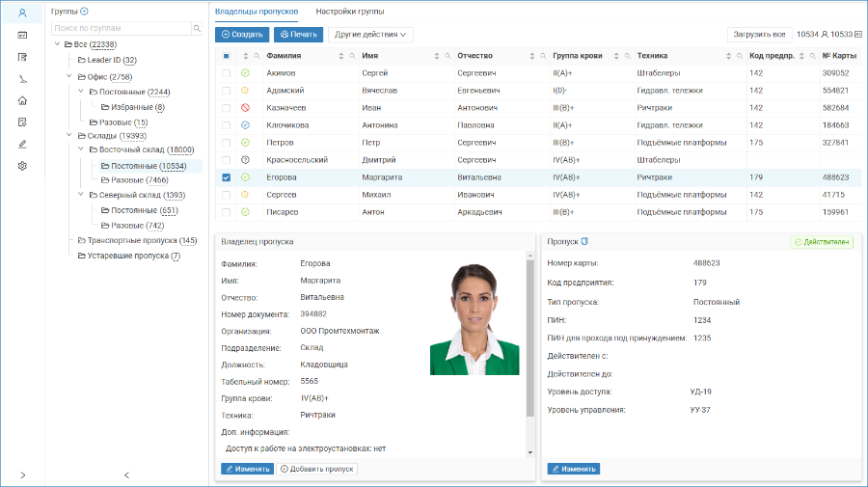Expand the left sidebar with bottom chevron
The width and height of the screenshot is (868, 487).
[23, 474]
